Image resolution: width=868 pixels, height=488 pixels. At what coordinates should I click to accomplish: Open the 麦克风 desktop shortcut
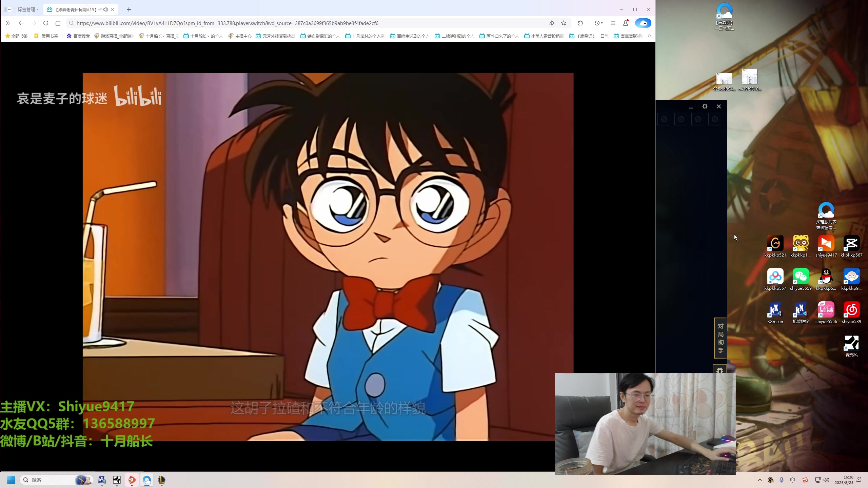tap(851, 346)
